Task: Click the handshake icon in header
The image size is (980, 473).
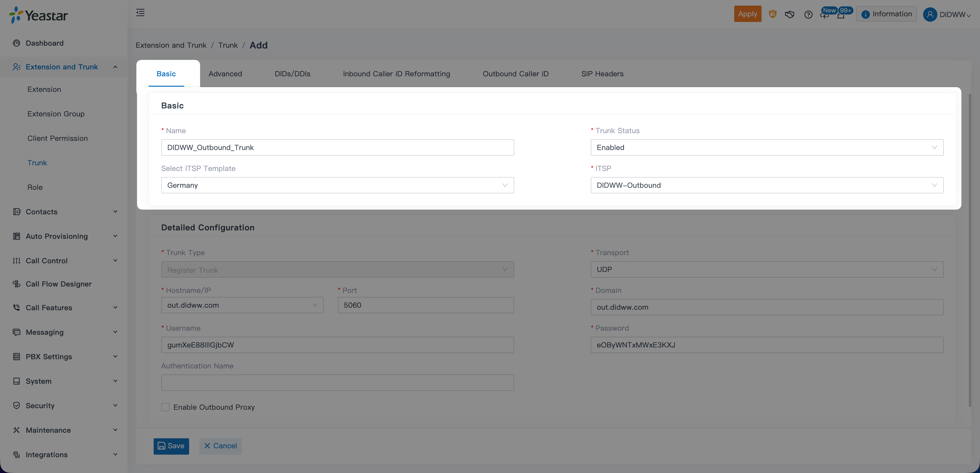Action: [x=789, y=15]
